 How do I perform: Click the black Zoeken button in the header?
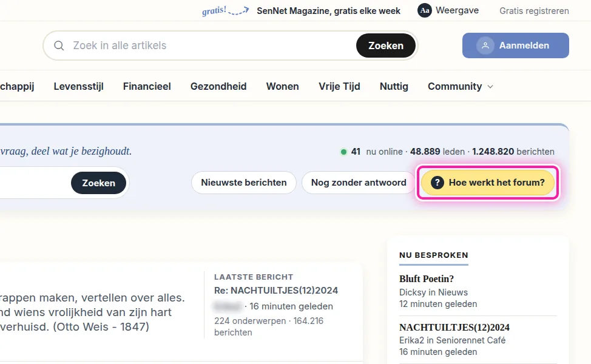click(386, 45)
